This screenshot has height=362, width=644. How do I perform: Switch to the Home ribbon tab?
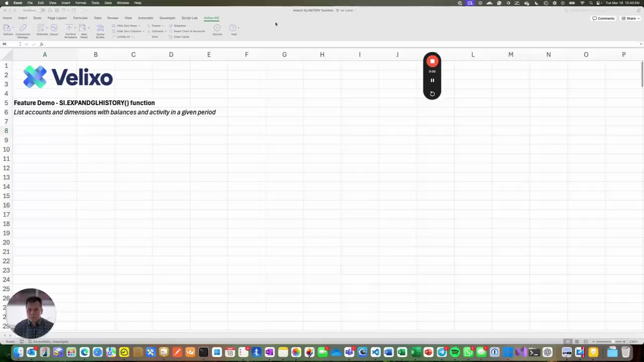click(x=8, y=18)
